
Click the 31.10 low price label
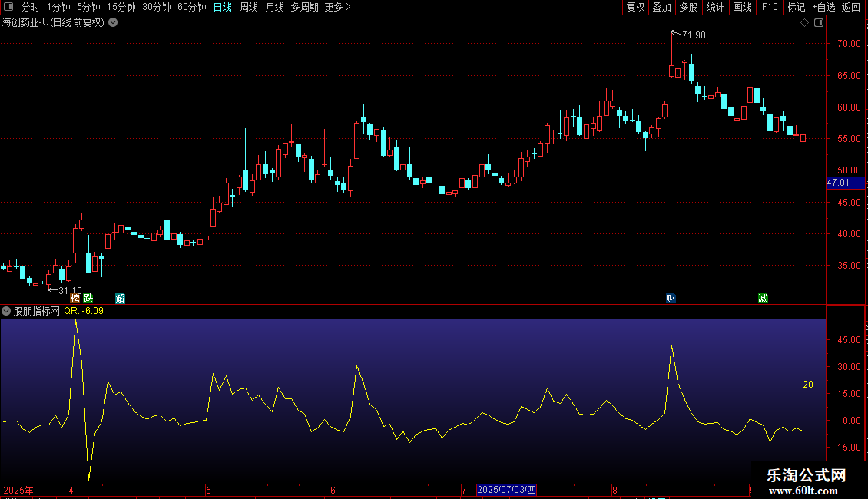click(71, 290)
